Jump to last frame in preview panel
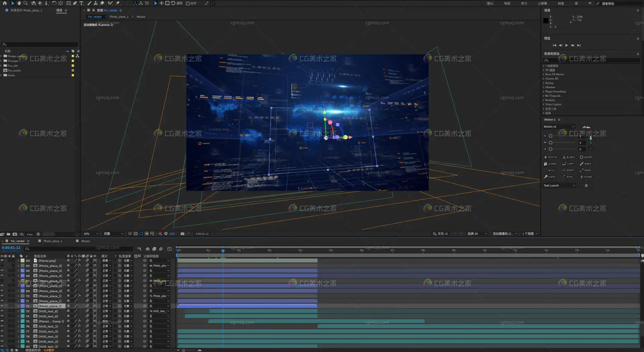 pyautogui.click(x=579, y=45)
